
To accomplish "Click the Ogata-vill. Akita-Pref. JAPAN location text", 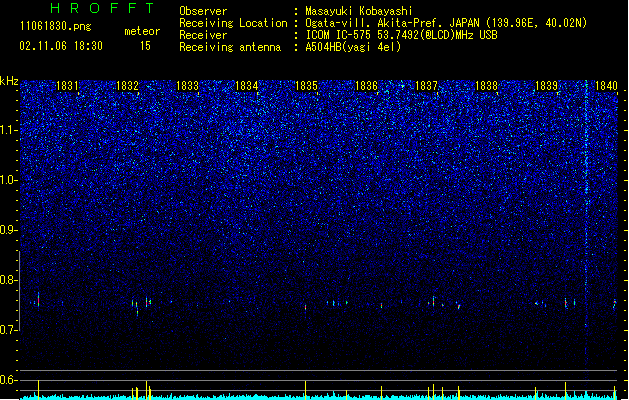I will pyautogui.click(x=446, y=23).
